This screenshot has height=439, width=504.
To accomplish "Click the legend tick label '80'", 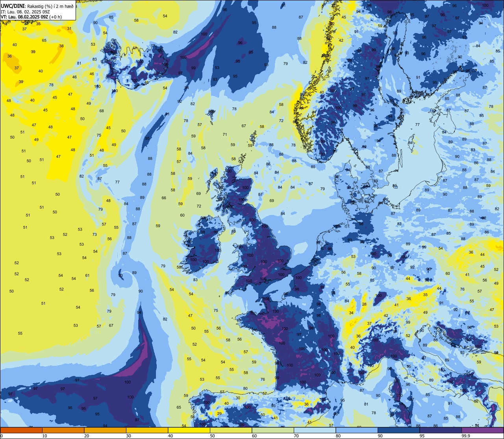I will pos(338,435).
